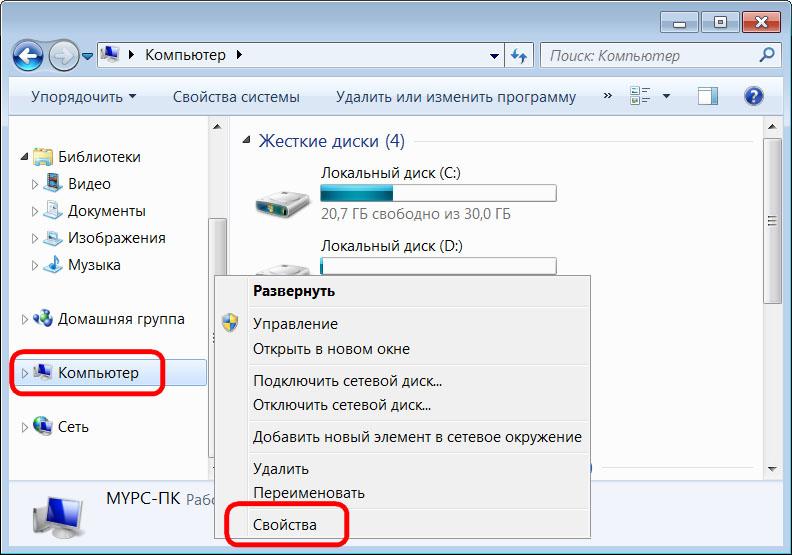
Task: Expand the Домашняя группа node
Action: point(24,319)
